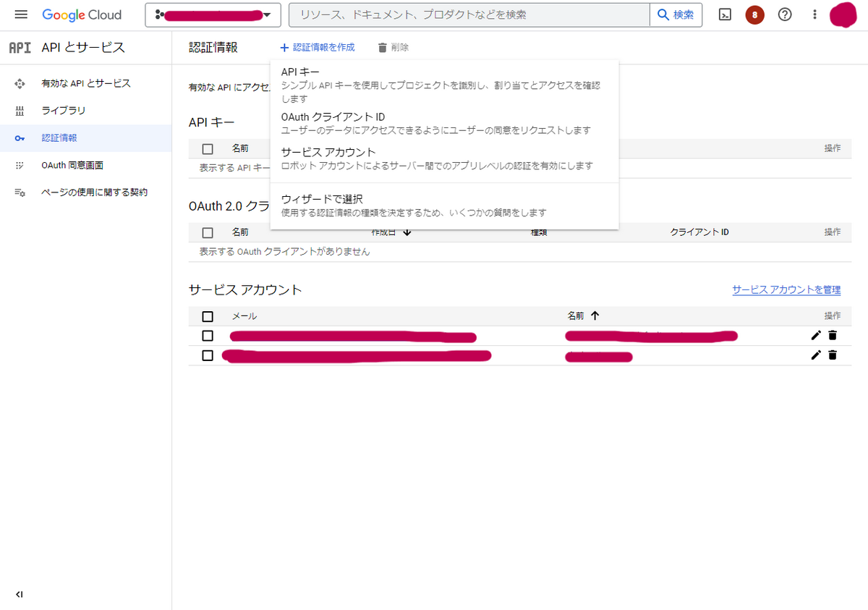The image size is (868, 610).
Task: Click 名前 header in API キー table
Action: [240, 148]
